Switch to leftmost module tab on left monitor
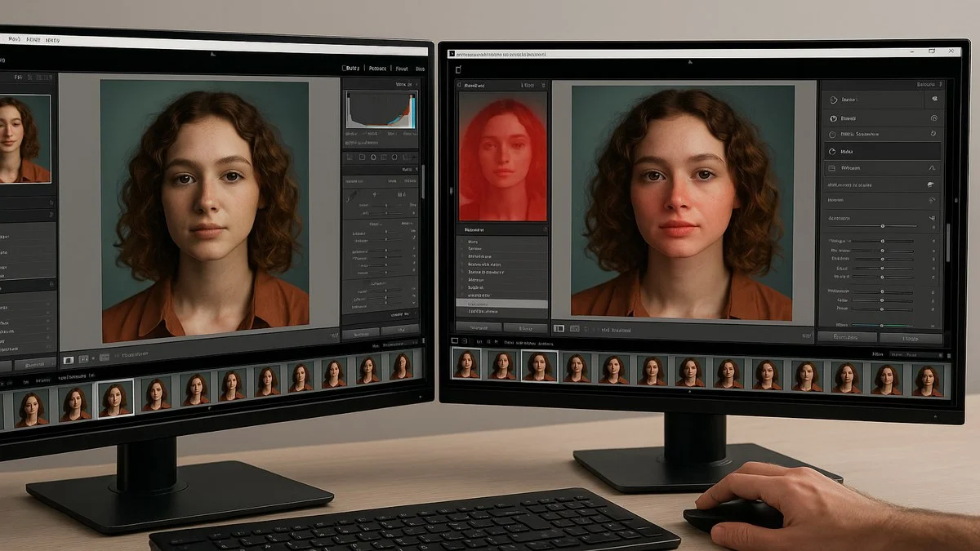The width and height of the screenshot is (980, 551). point(353,69)
